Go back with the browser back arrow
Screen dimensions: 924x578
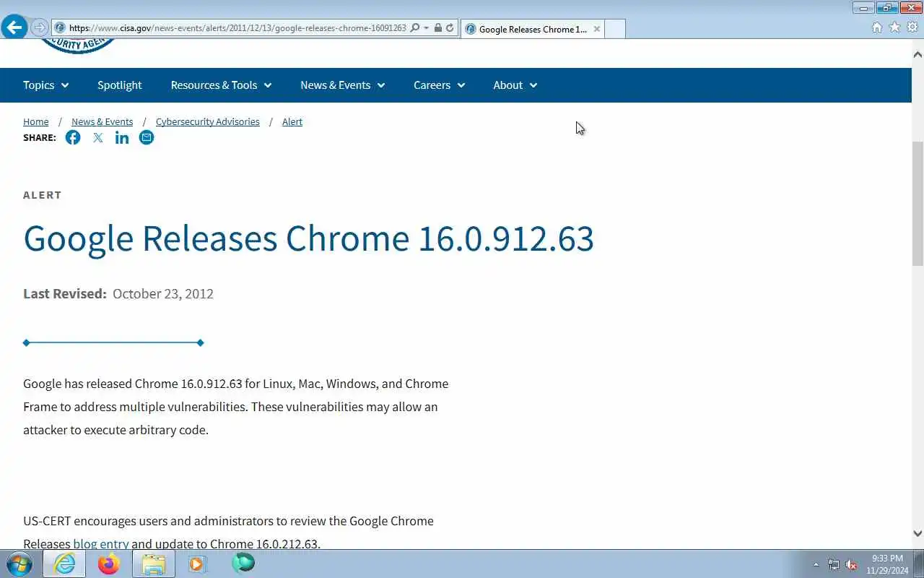pos(14,27)
